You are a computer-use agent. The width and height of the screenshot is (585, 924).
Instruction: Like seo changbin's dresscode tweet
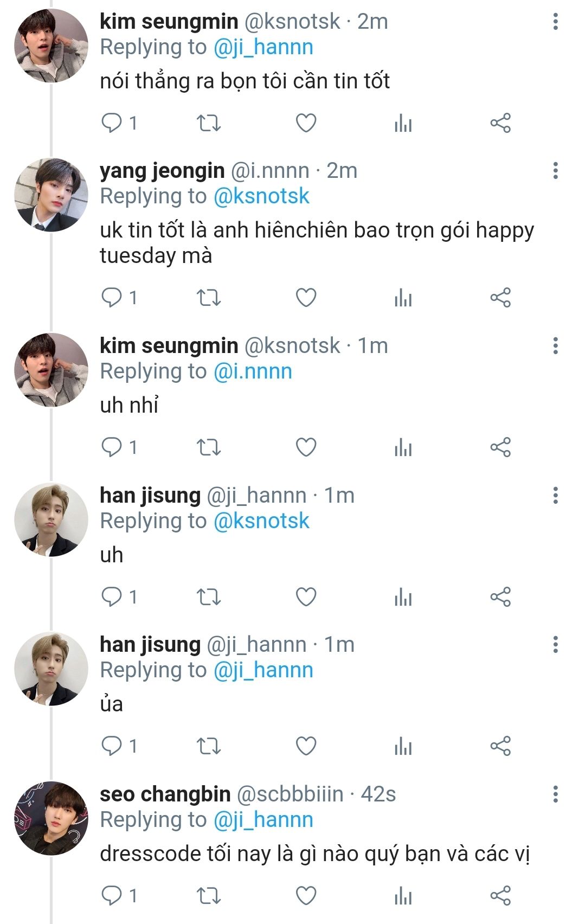pos(306,895)
